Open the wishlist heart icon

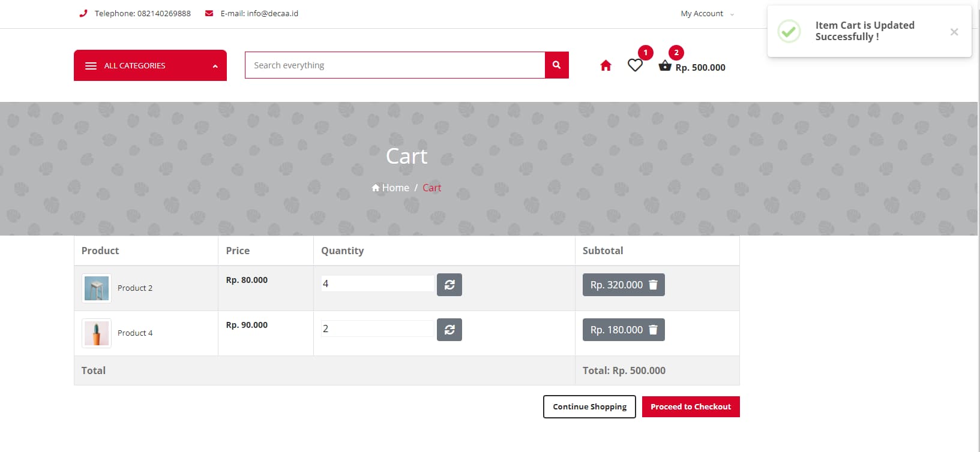click(635, 65)
